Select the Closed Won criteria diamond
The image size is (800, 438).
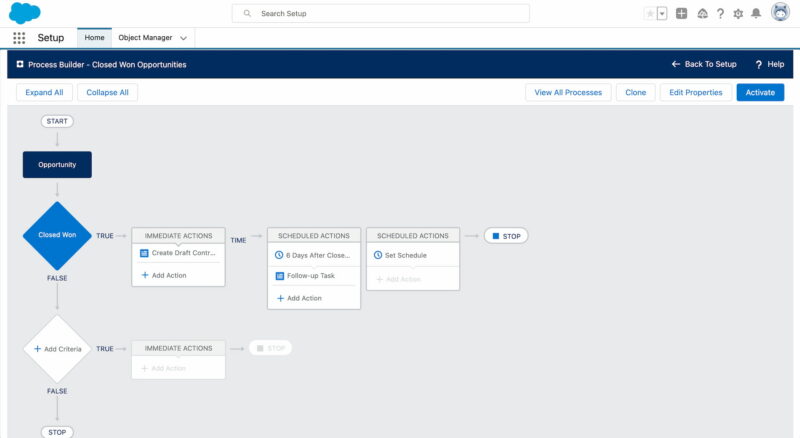pyautogui.click(x=57, y=235)
